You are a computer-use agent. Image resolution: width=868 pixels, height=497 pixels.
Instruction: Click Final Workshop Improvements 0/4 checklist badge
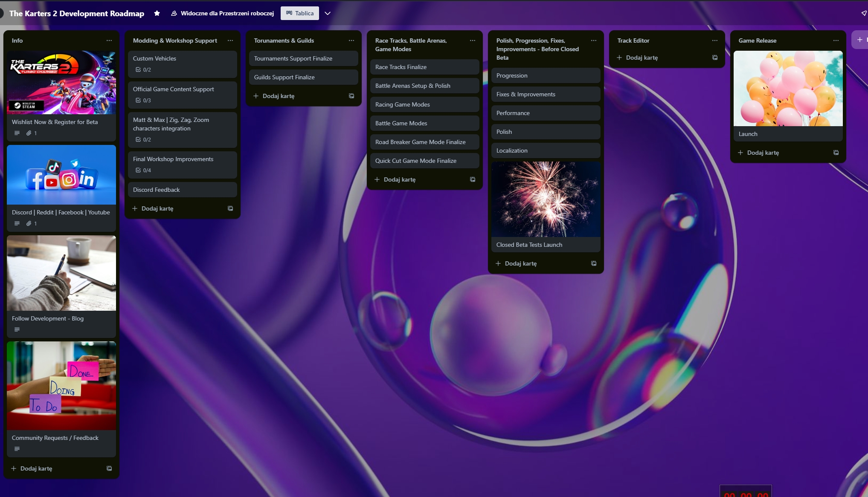tap(143, 170)
